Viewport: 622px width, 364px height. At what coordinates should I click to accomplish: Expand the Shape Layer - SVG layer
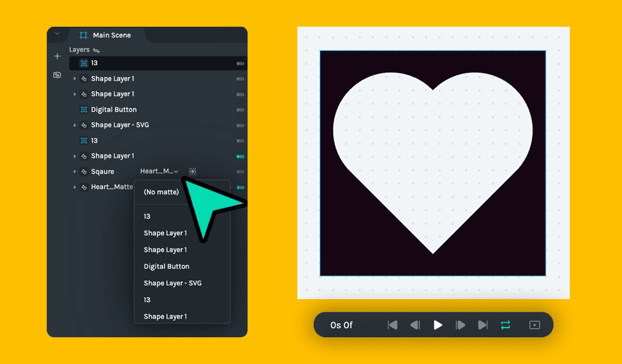click(x=74, y=125)
